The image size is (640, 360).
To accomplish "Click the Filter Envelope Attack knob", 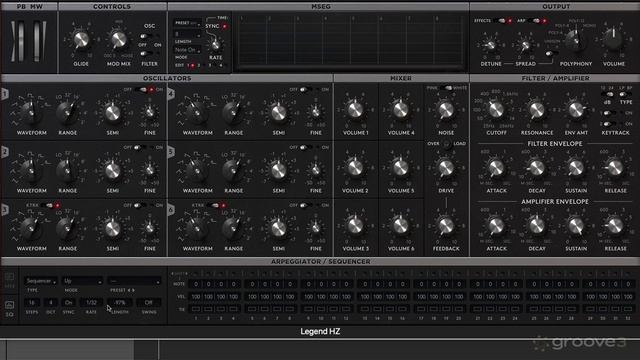I will pyautogui.click(x=496, y=167).
